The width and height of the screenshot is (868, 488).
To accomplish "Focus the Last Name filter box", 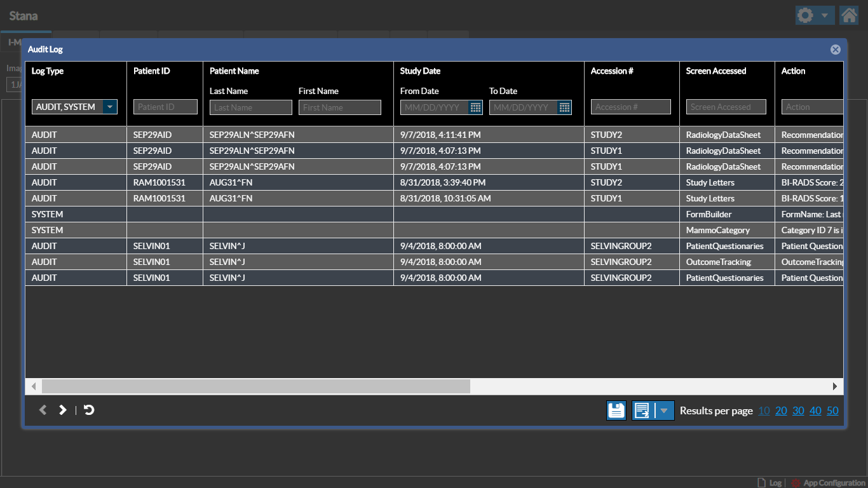I will (250, 107).
